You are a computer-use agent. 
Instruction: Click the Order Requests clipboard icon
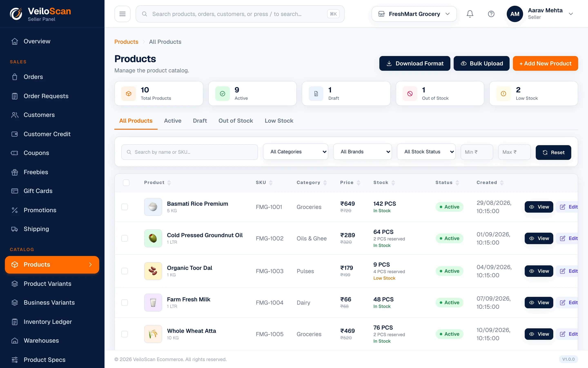click(x=14, y=96)
